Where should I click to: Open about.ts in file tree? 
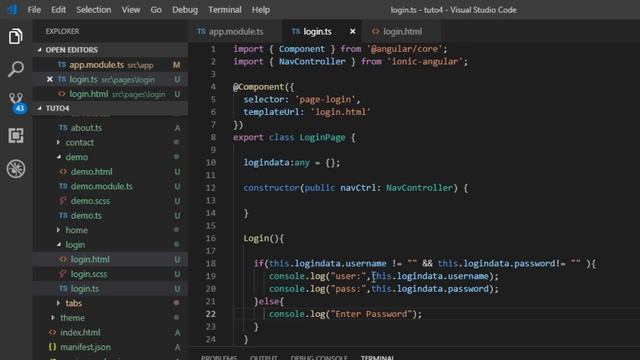tap(110, 128)
